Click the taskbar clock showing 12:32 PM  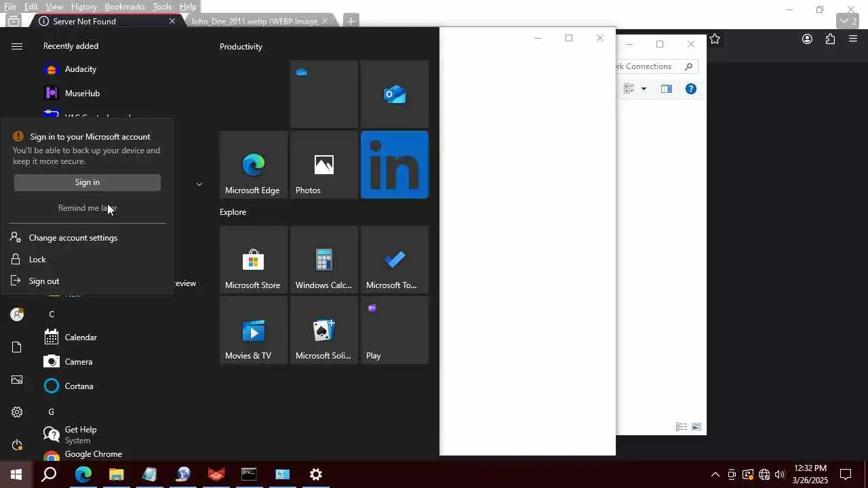click(x=810, y=474)
